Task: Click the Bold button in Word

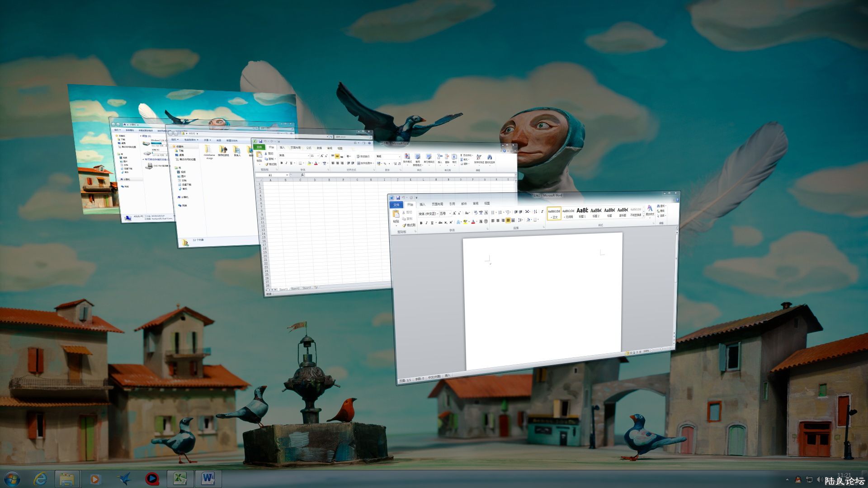Action: pyautogui.click(x=421, y=223)
